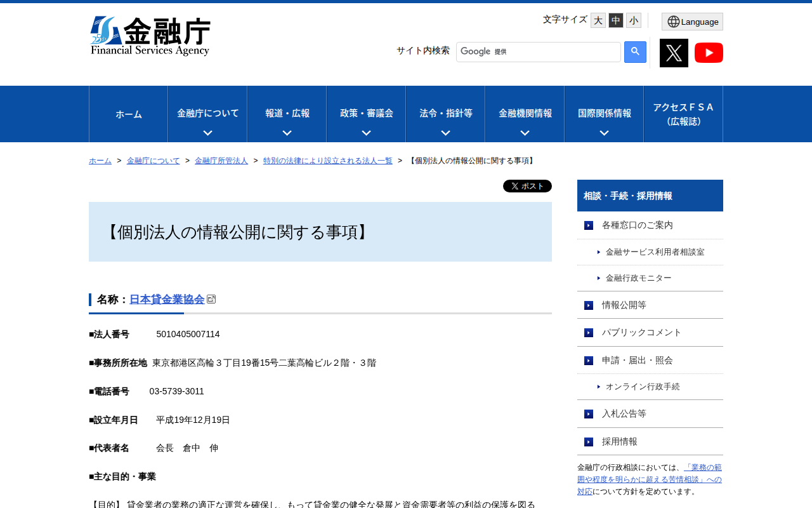Follow 特別の法律により設立される法人一覧 breadcrumb link
The image size is (812, 508).
click(328, 161)
